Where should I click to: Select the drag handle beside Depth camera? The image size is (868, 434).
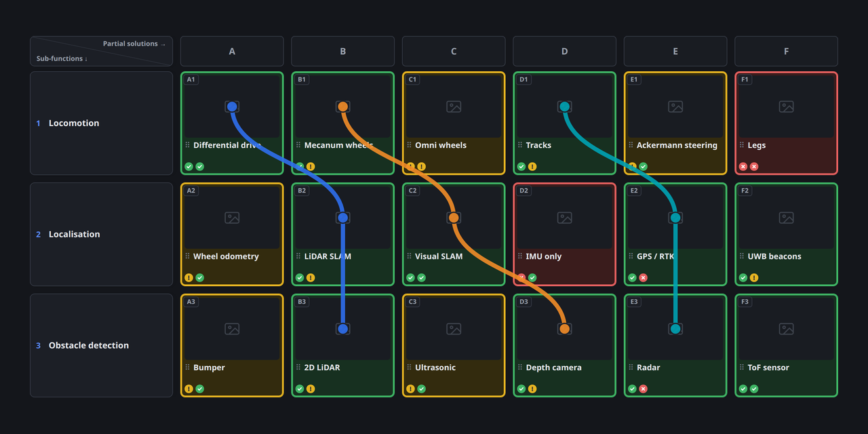[x=520, y=368]
